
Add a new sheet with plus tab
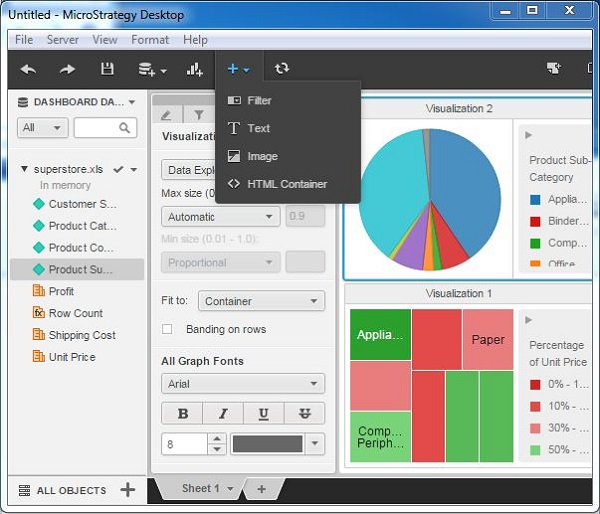[261, 489]
